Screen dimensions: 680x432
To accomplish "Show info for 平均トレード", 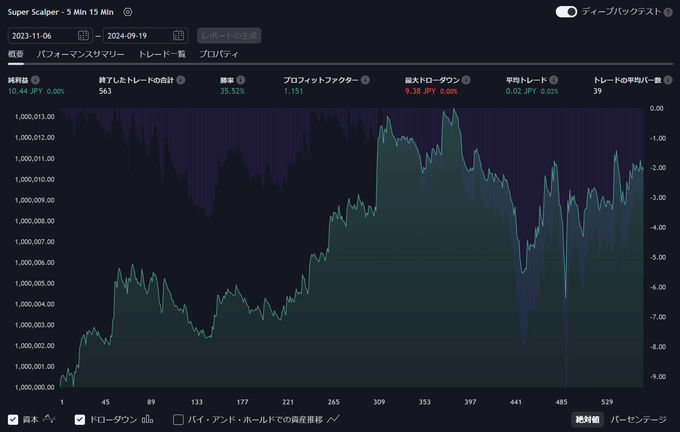I will click(553, 79).
